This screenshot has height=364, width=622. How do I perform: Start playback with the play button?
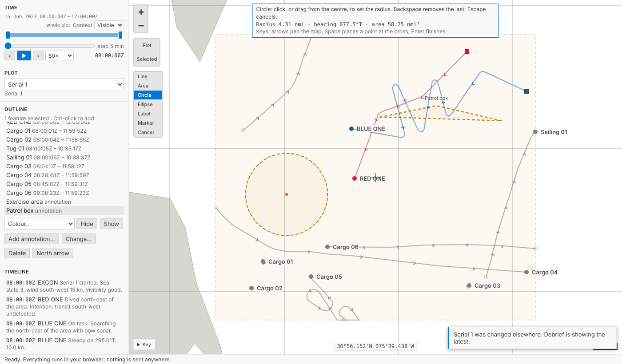coord(24,55)
